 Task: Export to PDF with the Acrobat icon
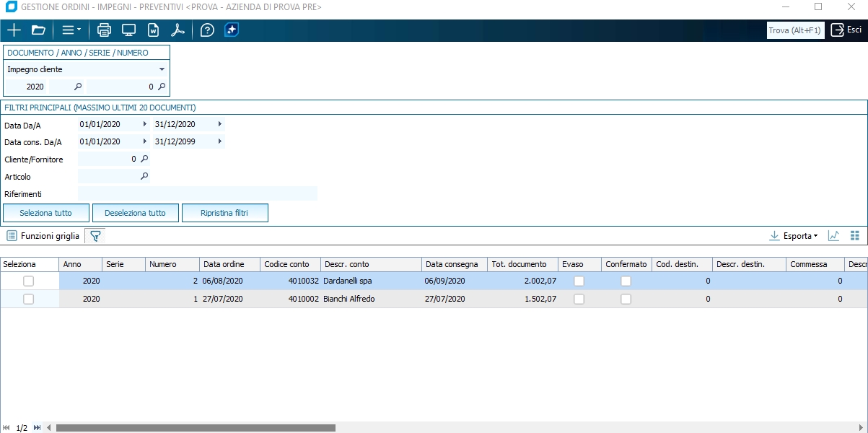tap(177, 30)
